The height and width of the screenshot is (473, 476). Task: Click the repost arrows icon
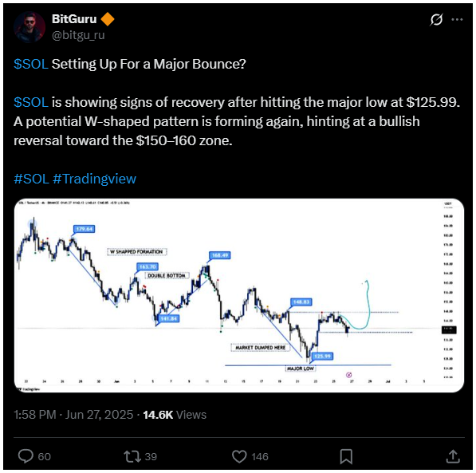(132, 456)
